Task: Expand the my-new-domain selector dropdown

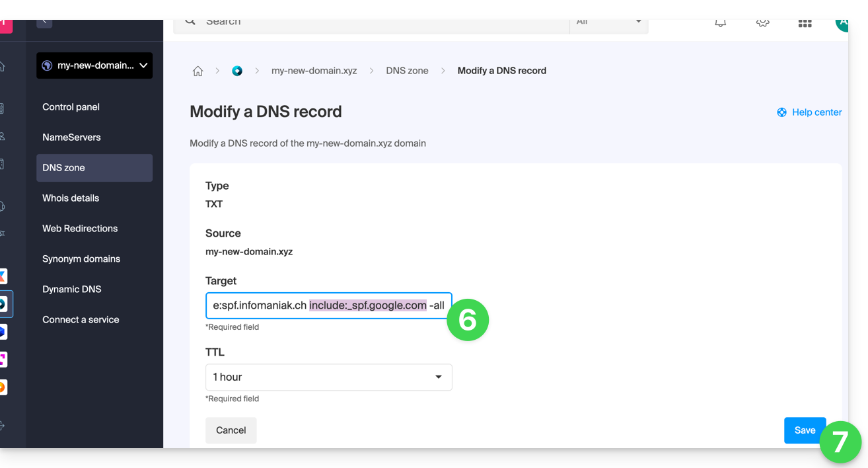Action: (x=143, y=65)
